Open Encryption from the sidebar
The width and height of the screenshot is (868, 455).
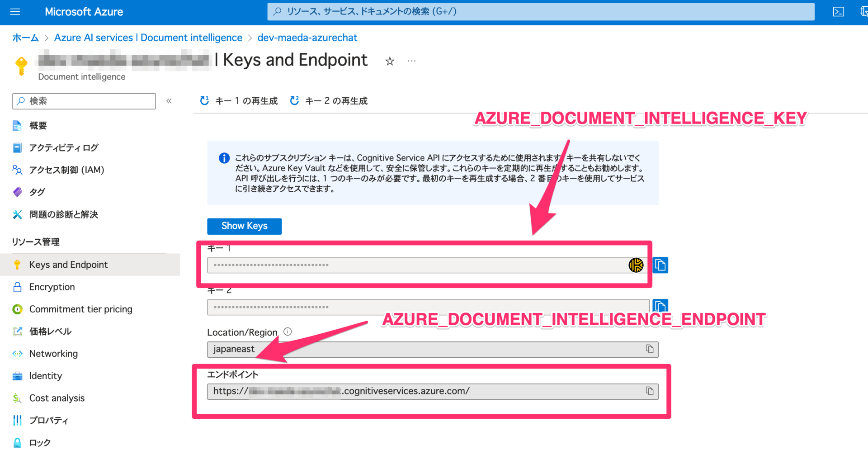(52, 286)
